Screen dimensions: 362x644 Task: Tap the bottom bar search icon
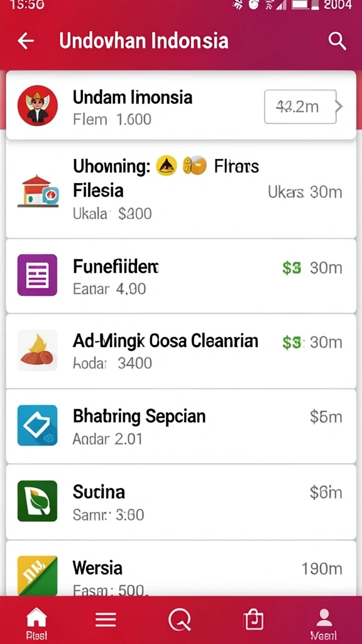[x=180, y=619]
